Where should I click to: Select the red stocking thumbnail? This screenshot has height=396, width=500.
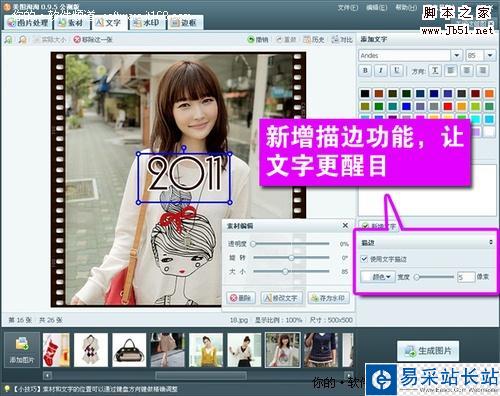point(56,350)
